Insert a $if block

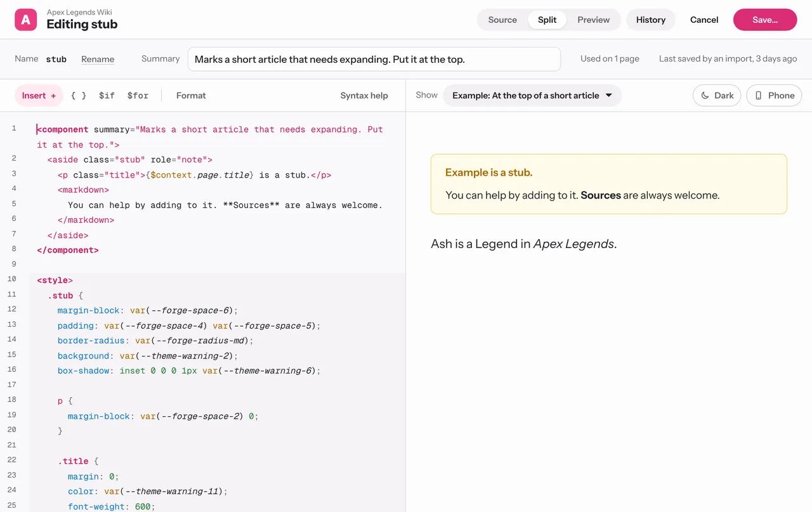pyautogui.click(x=107, y=96)
